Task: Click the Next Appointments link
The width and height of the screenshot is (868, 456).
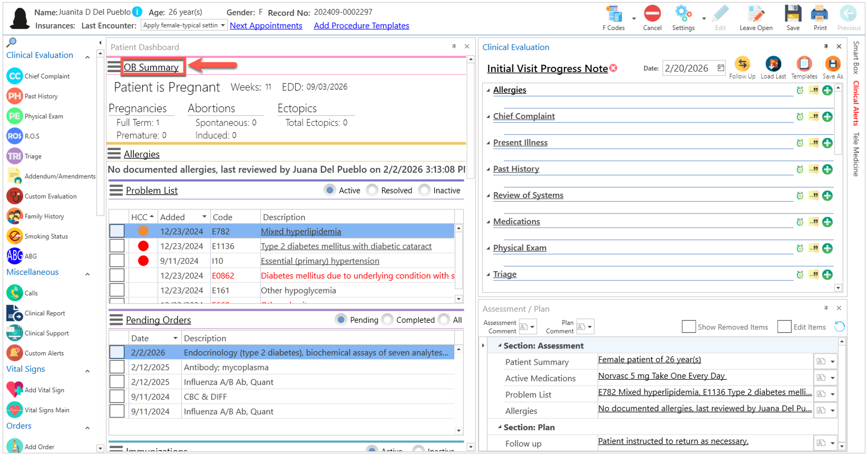Action: pyautogui.click(x=266, y=26)
